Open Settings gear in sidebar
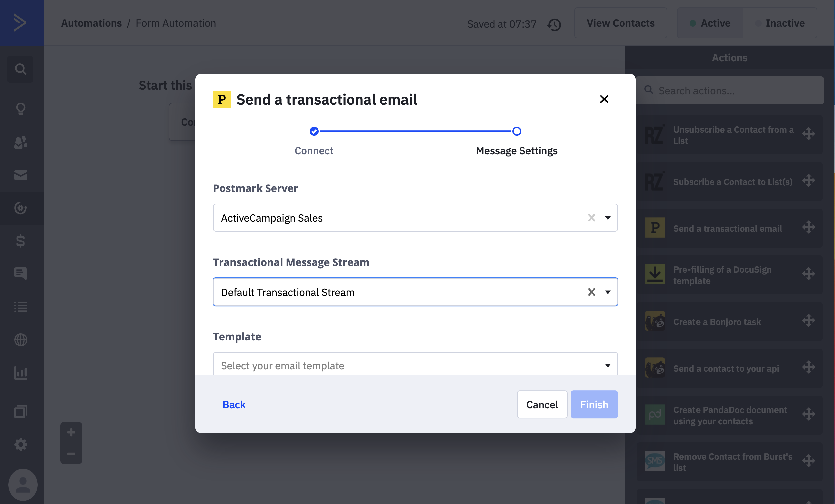 pyautogui.click(x=21, y=444)
